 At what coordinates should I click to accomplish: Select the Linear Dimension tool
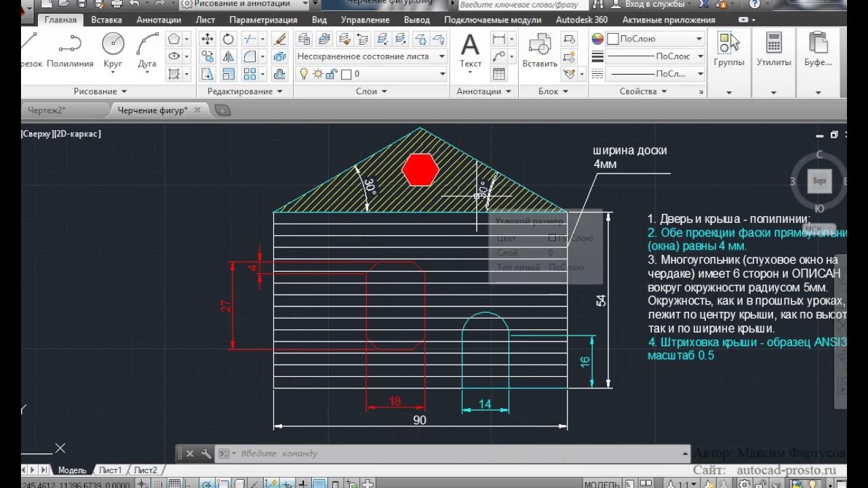498,39
